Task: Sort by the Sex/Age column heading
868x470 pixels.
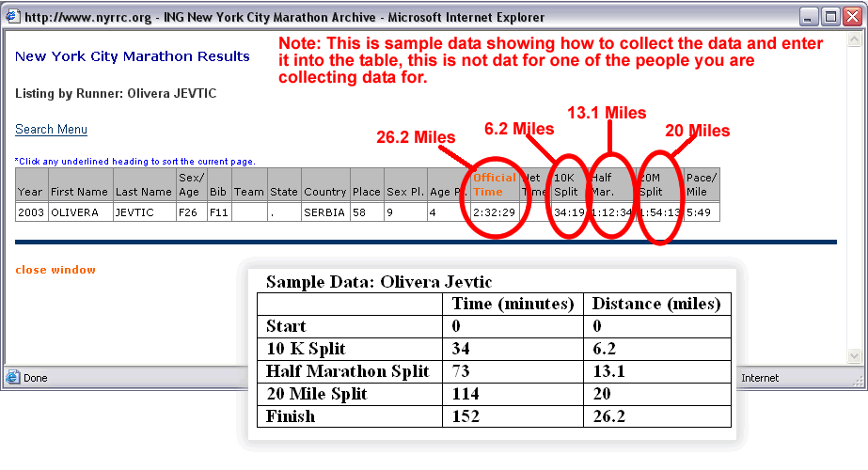Action: coord(191,184)
